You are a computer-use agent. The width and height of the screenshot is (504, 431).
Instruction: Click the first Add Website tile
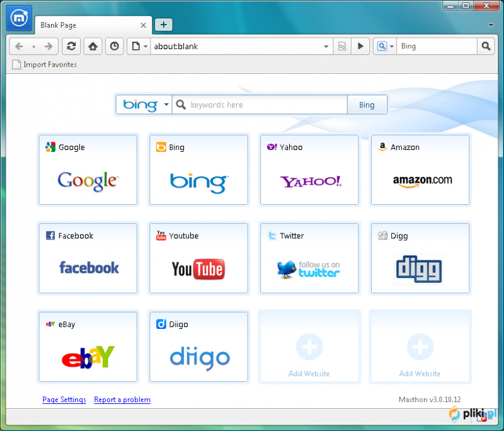click(309, 347)
